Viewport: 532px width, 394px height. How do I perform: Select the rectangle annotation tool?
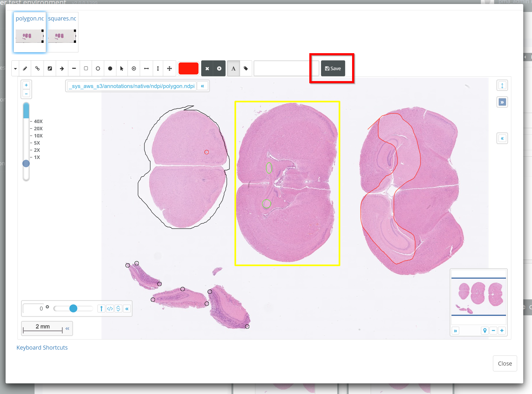[86, 69]
